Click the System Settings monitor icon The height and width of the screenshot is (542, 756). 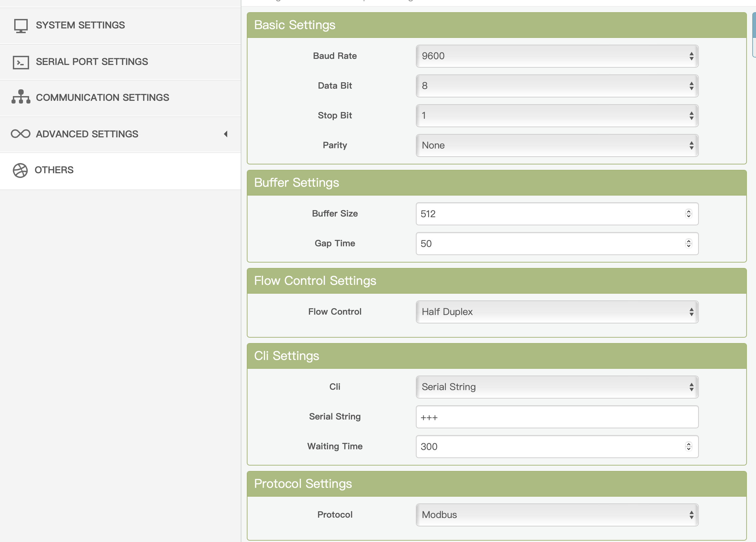[x=21, y=26]
